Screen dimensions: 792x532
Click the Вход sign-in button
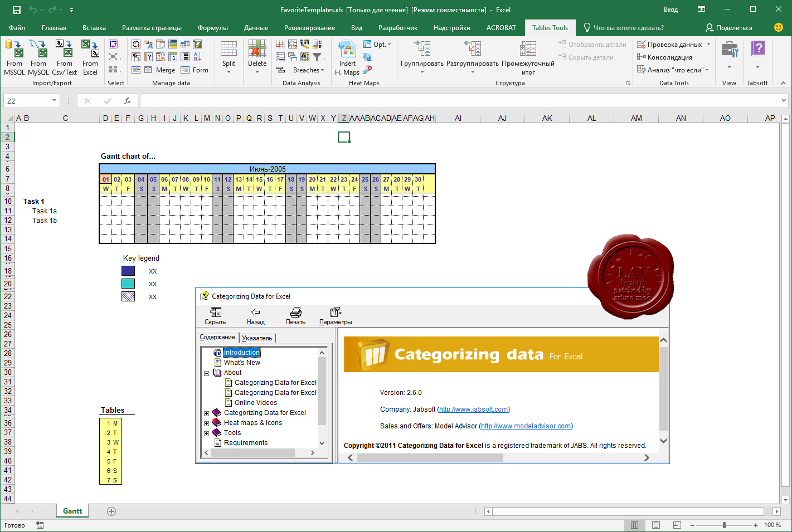670,9
